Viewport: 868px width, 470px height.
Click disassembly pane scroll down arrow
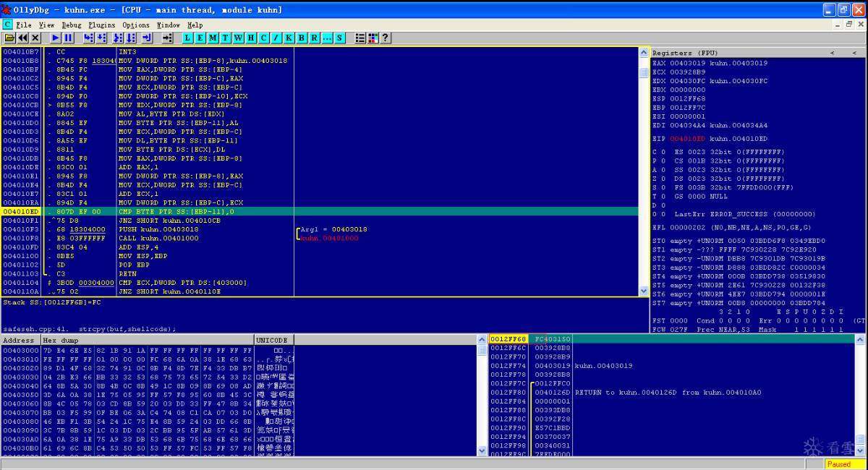(644, 291)
